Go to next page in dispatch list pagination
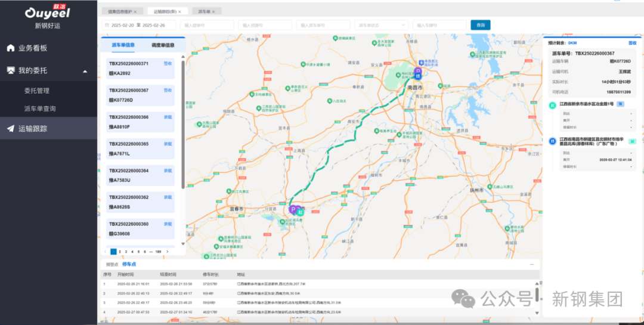644x325 pixels. pos(167,252)
